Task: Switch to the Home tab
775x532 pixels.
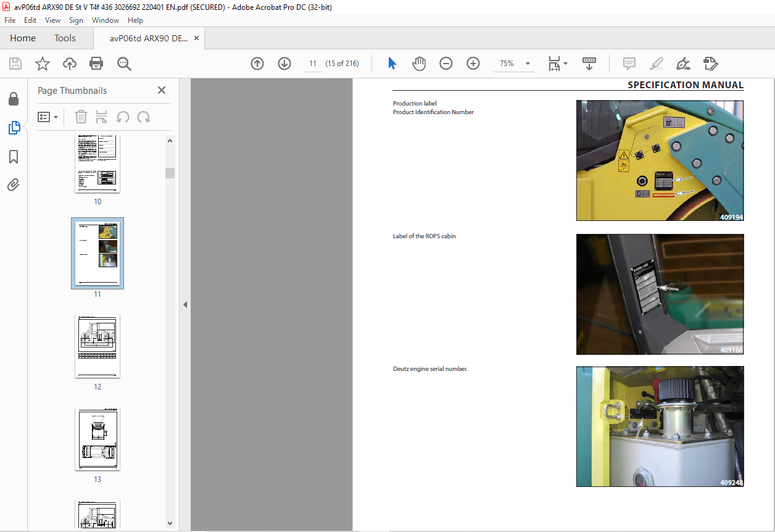Action: point(23,38)
